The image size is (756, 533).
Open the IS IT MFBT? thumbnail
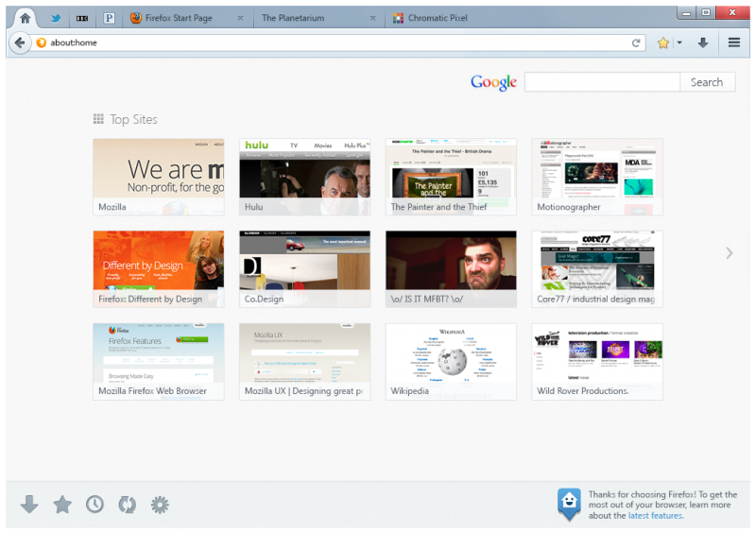pos(451,269)
